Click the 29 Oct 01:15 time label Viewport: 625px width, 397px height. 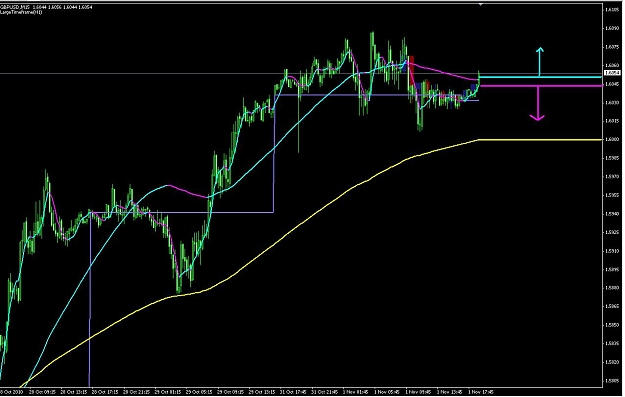coord(168,392)
